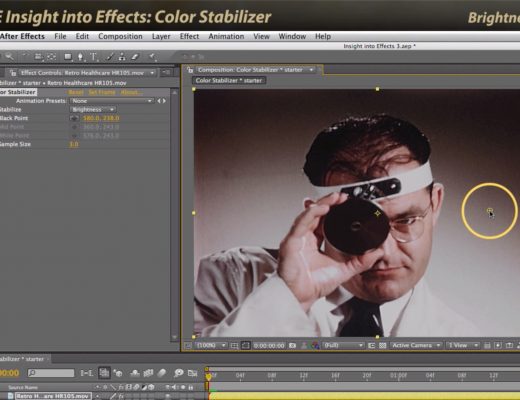Open the Animation Presets dropdown
This screenshot has width=520, height=400.
[112, 101]
